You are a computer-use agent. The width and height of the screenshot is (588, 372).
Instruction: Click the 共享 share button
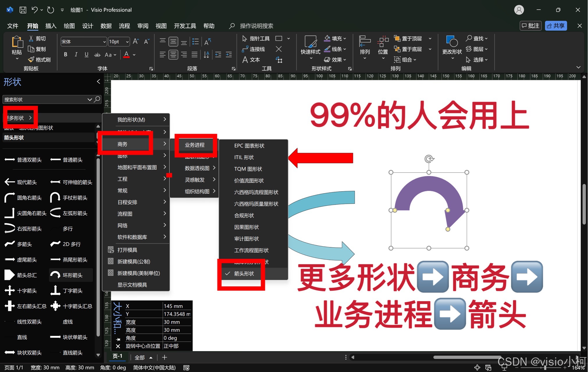point(556,26)
